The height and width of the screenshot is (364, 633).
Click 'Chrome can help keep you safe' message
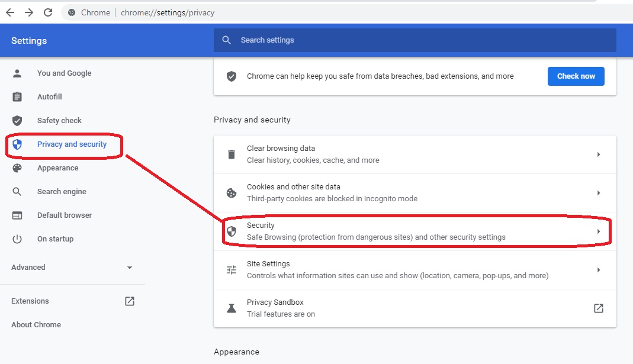380,76
